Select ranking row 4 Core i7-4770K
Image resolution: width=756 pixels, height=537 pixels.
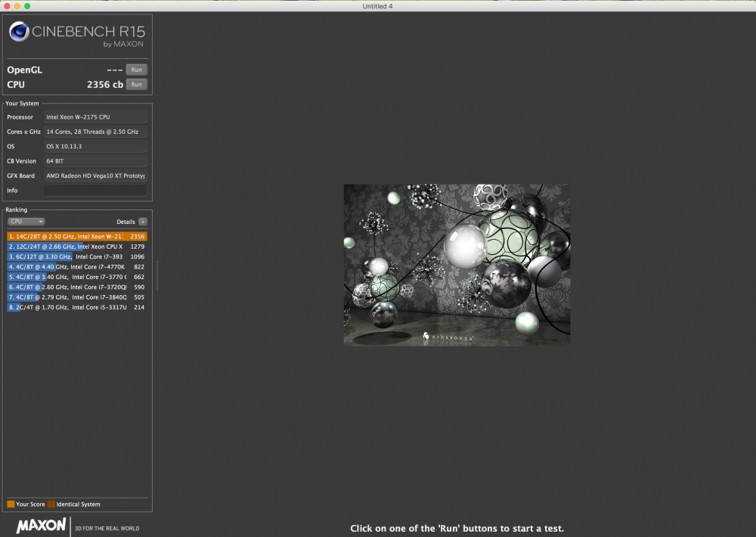tap(77, 267)
